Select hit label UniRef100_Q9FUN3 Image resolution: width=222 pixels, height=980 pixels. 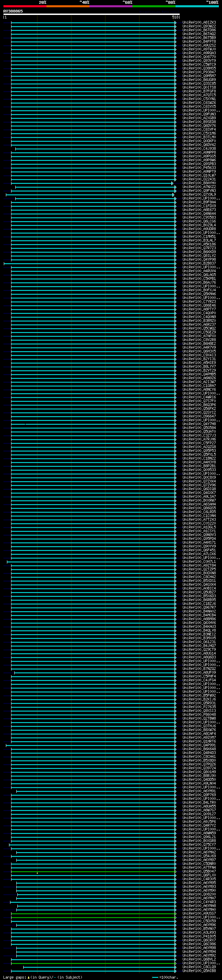click(x=199, y=114)
